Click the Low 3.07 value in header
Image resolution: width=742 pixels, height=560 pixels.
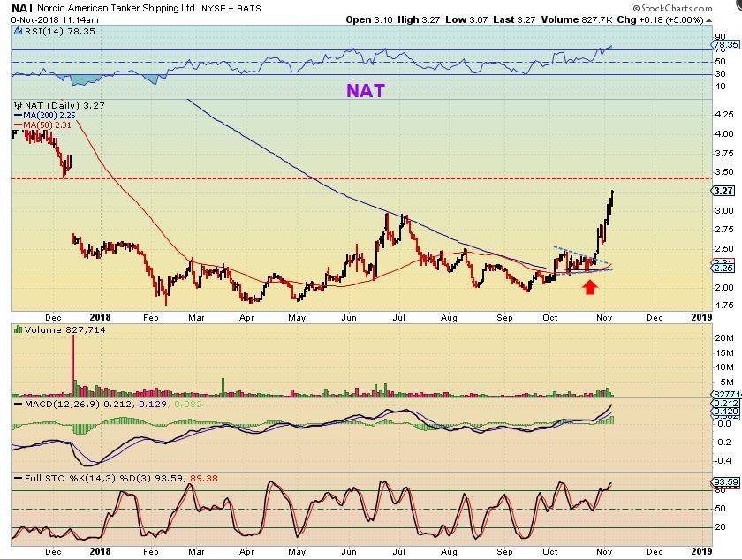(466, 20)
